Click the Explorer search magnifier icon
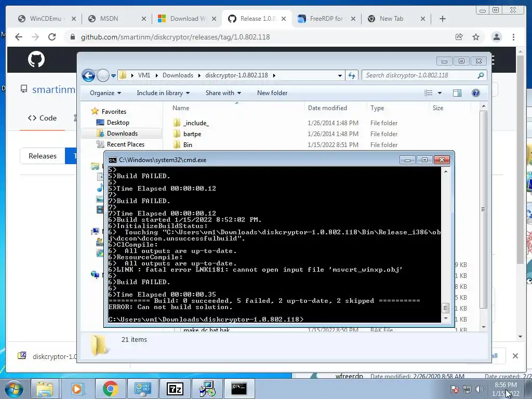Viewport: 532px width, 399px height. (x=481, y=75)
